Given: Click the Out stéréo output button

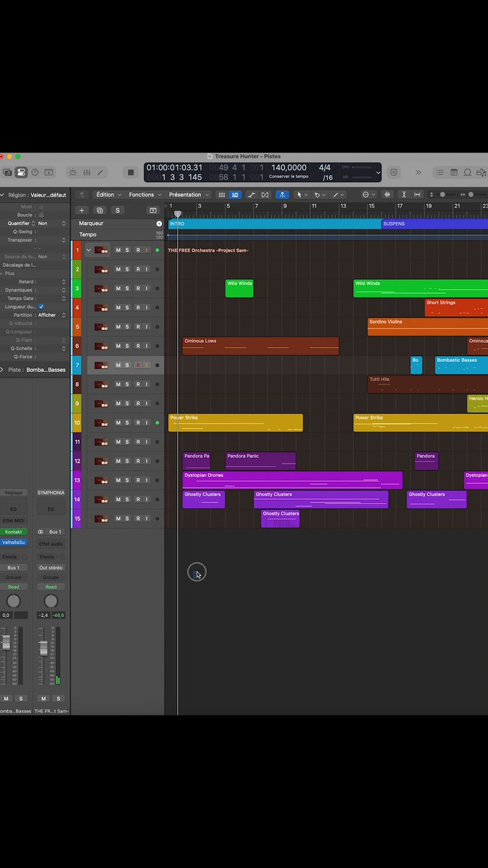Looking at the screenshot, I should [x=51, y=568].
